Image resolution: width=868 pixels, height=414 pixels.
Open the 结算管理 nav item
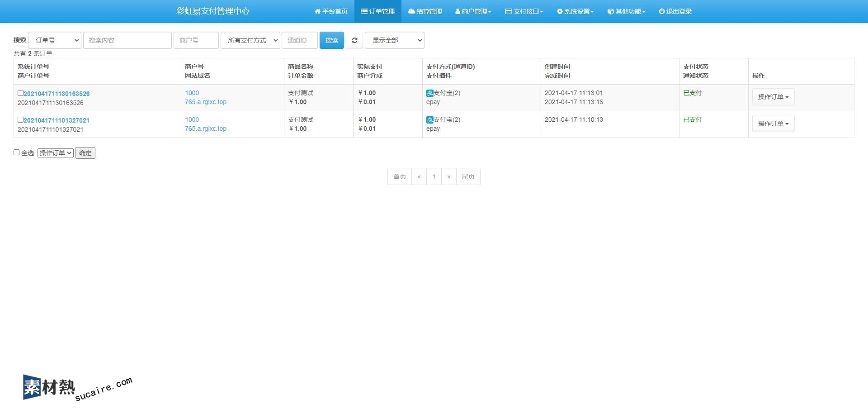point(425,11)
